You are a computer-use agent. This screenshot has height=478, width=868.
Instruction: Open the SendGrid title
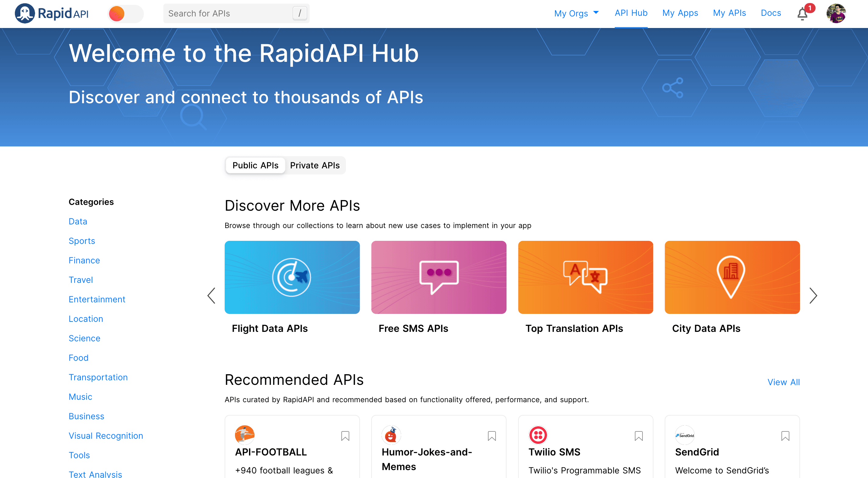click(697, 452)
